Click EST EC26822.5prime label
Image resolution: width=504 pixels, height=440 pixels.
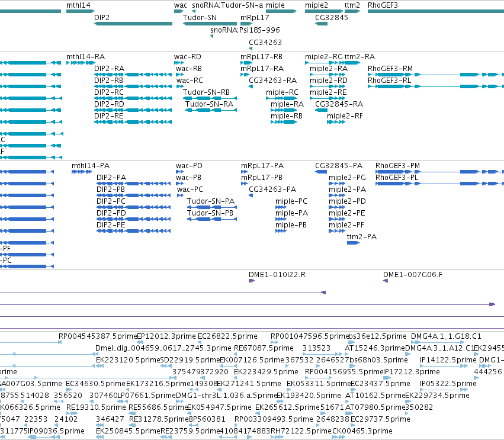click(x=227, y=336)
